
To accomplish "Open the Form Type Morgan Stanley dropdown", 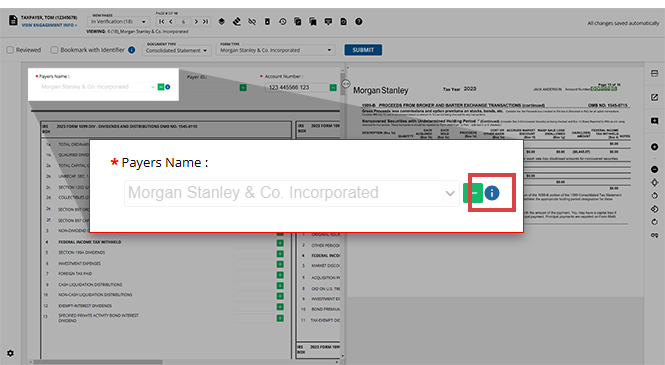I will click(276, 50).
